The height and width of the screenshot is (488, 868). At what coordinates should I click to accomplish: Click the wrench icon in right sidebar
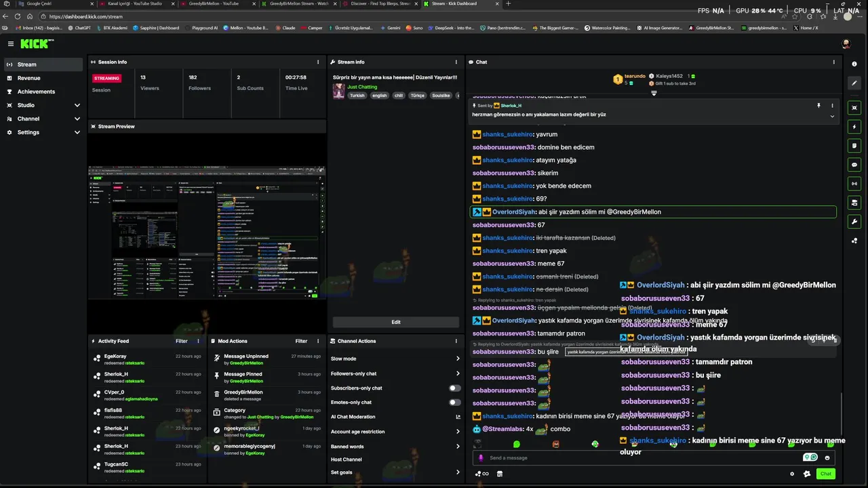click(x=854, y=222)
